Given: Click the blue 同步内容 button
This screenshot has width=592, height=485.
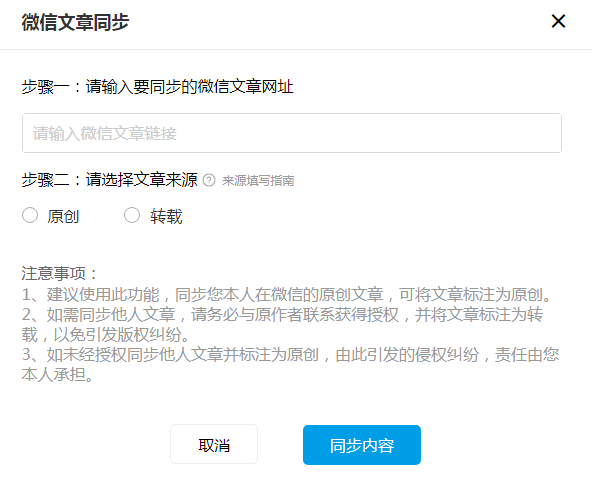Looking at the screenshot, I should 362,445.
